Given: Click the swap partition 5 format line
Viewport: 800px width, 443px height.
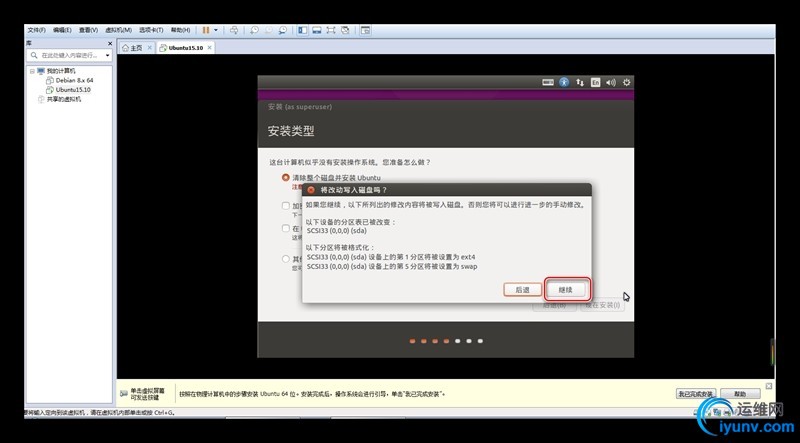Looking at the screenshot, I should [392, 266].
